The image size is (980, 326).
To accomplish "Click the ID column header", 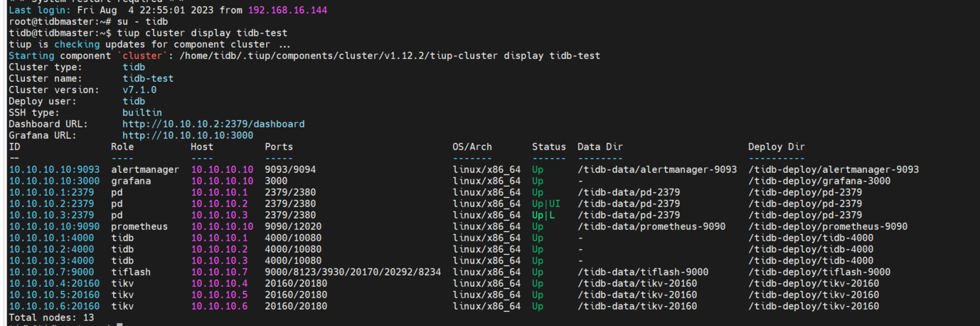I will coord(14,147).
